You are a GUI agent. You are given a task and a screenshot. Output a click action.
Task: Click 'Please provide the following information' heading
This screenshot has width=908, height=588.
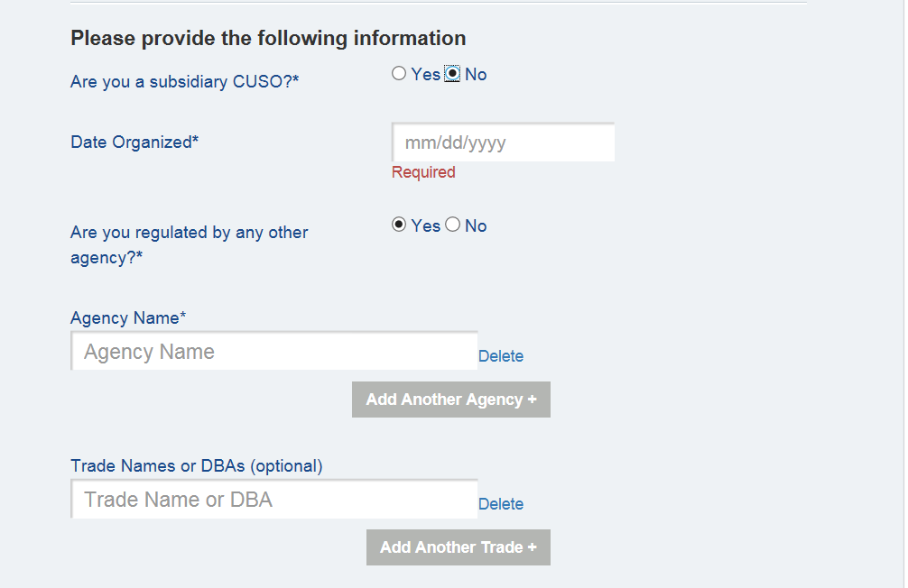[268, 39]
